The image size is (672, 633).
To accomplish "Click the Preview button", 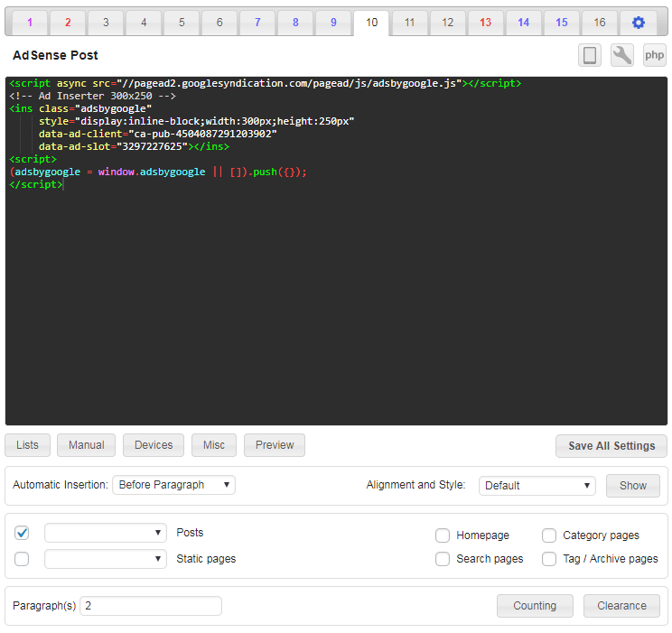I will pos(275,445).
